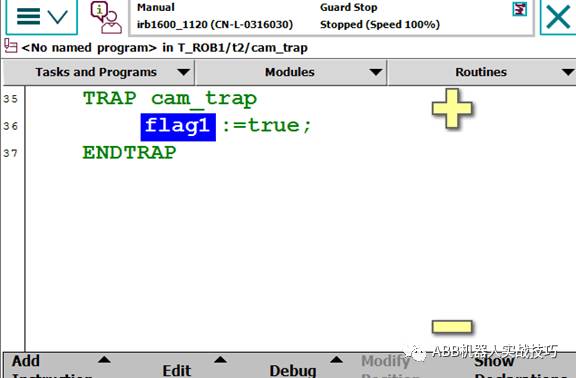
Task: Open the Add Instruction menu
Action: point(61,367)
